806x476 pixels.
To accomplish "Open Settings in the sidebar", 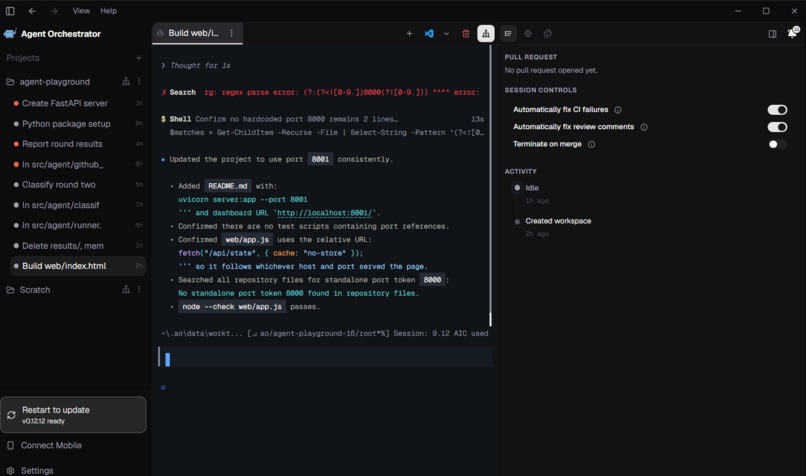I will coord(37,470).
